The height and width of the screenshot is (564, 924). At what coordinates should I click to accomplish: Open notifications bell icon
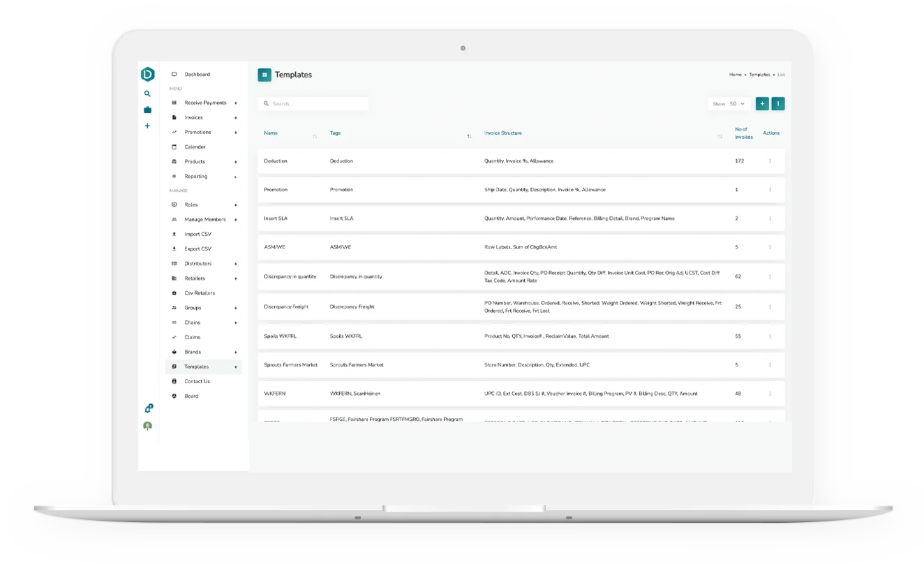pos(148,409)
